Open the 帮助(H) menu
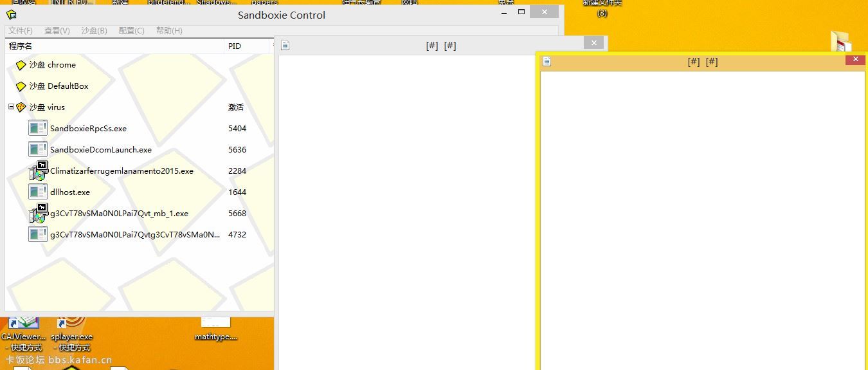This screenshot has width=868, height=370. point(169,30)
